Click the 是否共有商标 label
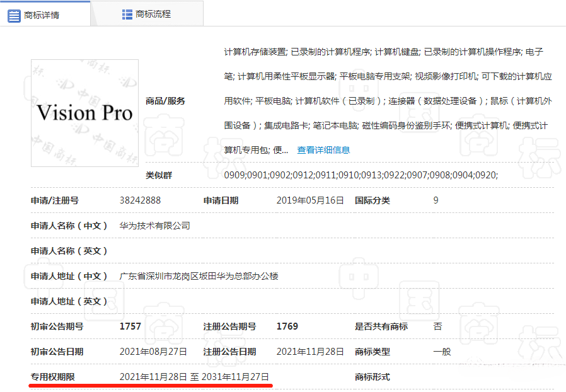Image resolution: width=566 pixels, height=392 pixels. click(x=381, y=326)
